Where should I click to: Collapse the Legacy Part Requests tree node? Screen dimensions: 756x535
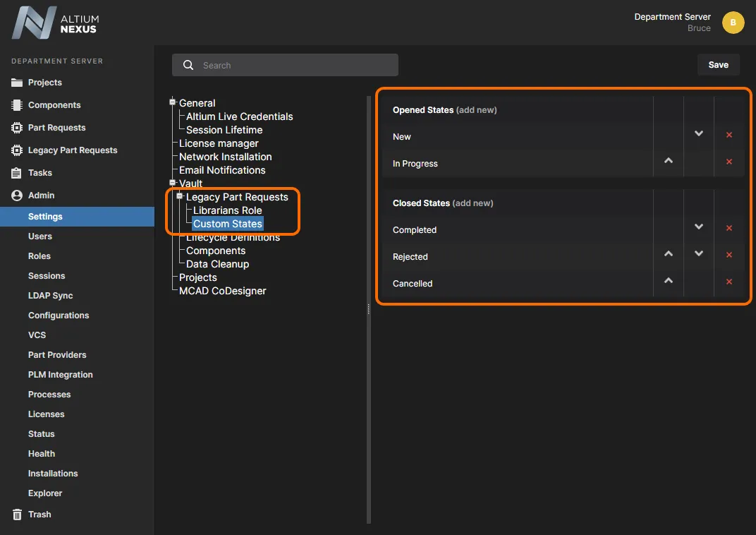179,196
